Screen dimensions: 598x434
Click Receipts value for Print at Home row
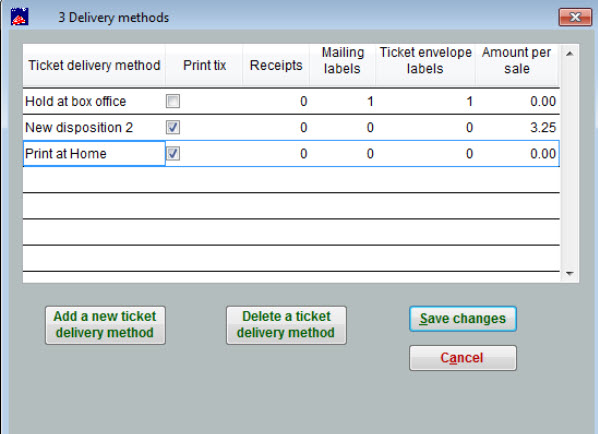click(x=276, y=154)
